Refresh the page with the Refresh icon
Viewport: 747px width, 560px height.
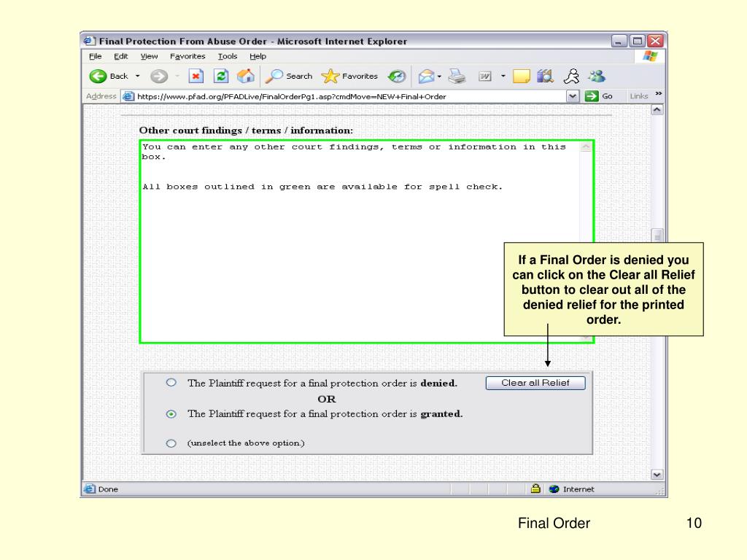pyautogui.click(x=221, y=77)
